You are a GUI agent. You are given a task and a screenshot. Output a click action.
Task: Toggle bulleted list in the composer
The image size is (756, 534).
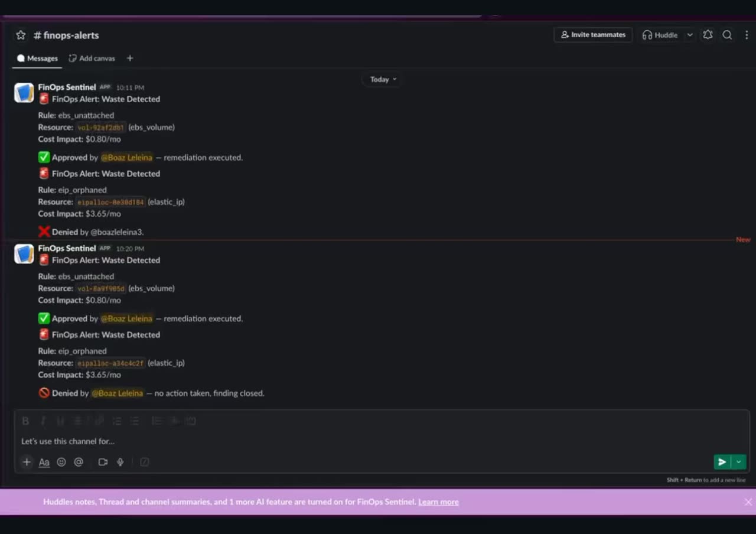click(x=135, y=421)
